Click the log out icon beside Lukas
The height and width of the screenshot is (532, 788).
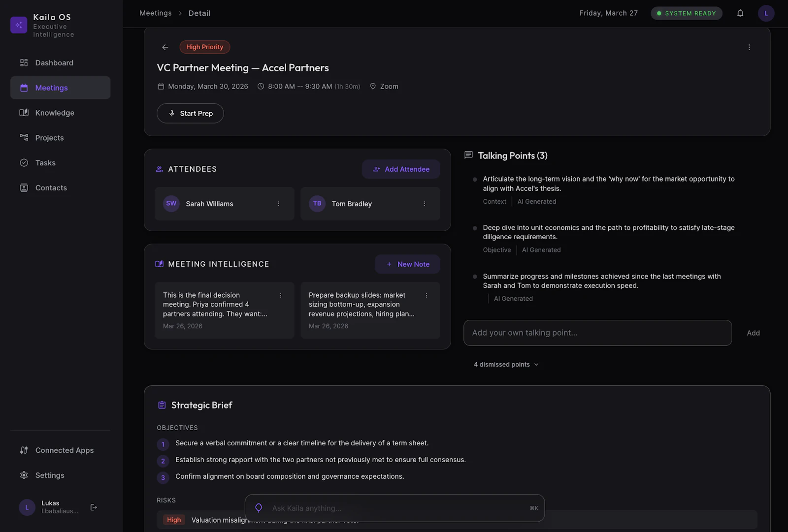pos(94,507)
